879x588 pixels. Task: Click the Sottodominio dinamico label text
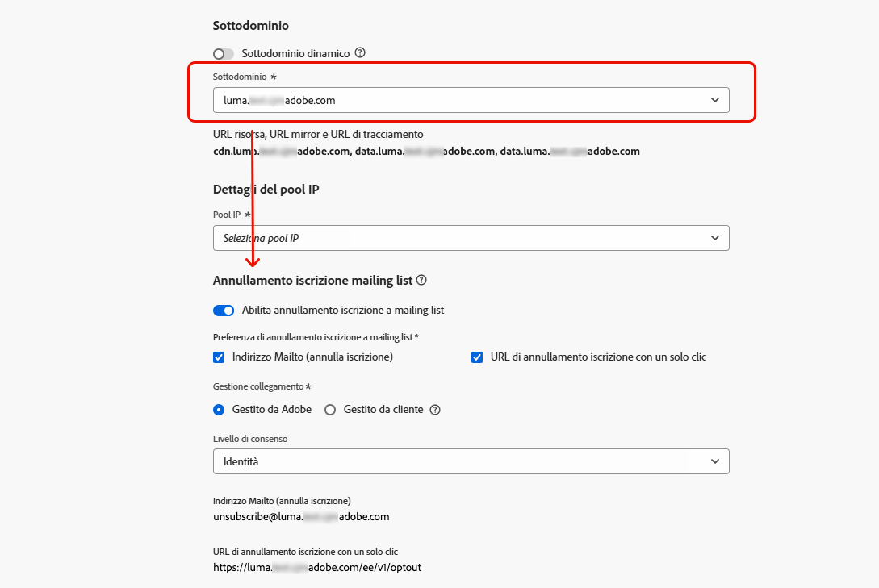pos(295,53)
